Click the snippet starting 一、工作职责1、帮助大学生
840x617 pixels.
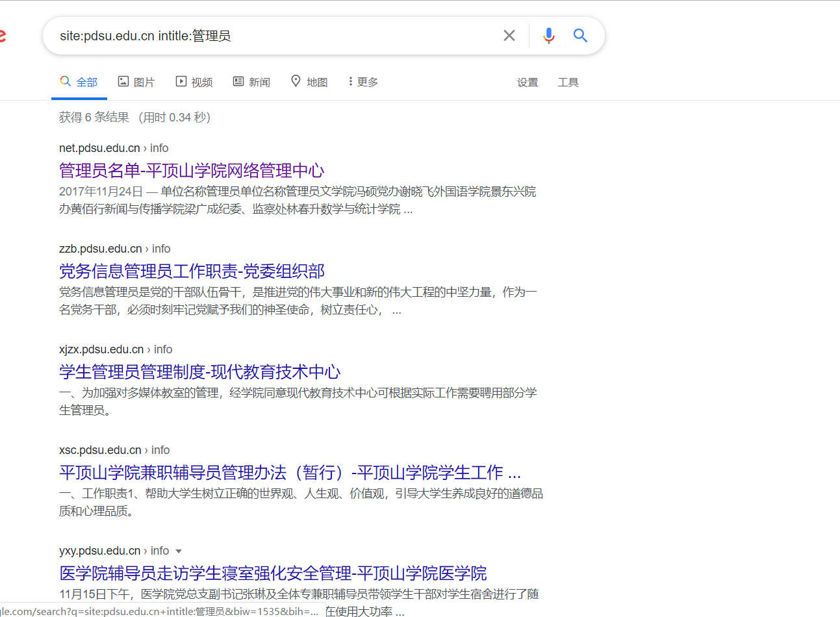tap(301, 502)
